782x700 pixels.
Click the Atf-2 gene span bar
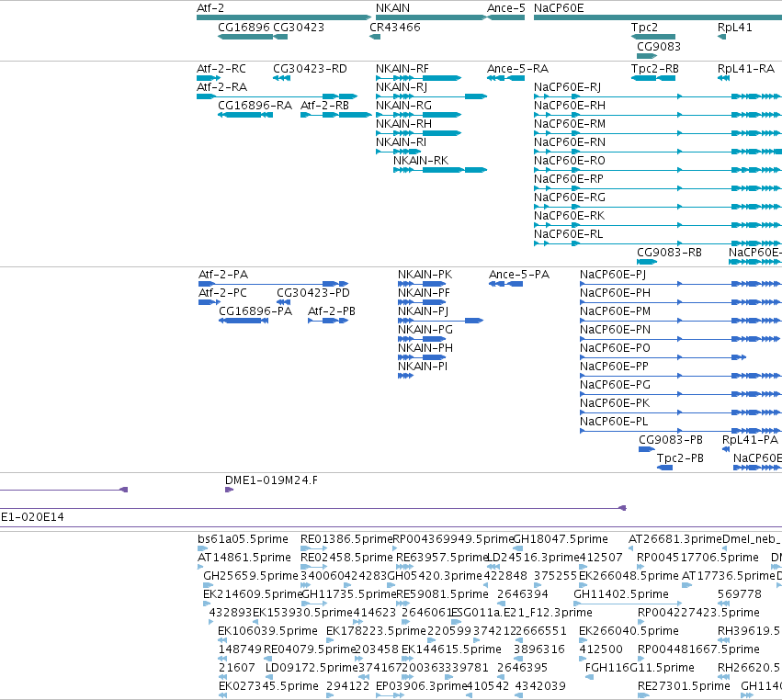[284, 17]
